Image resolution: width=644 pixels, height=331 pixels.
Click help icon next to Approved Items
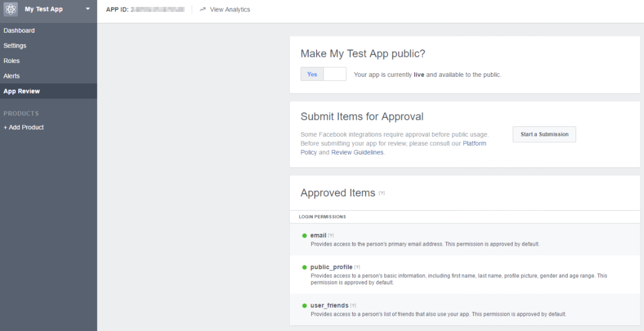tap(381, 193)
